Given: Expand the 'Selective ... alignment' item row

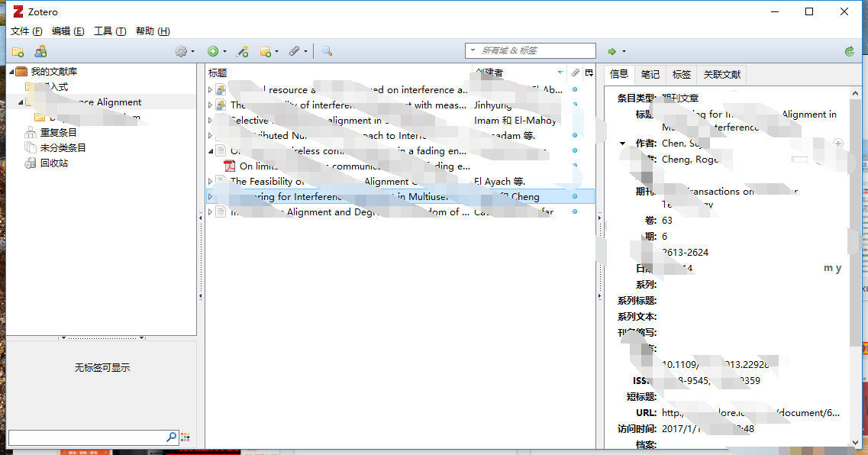Looking at the screenshot, I should 210,120.
